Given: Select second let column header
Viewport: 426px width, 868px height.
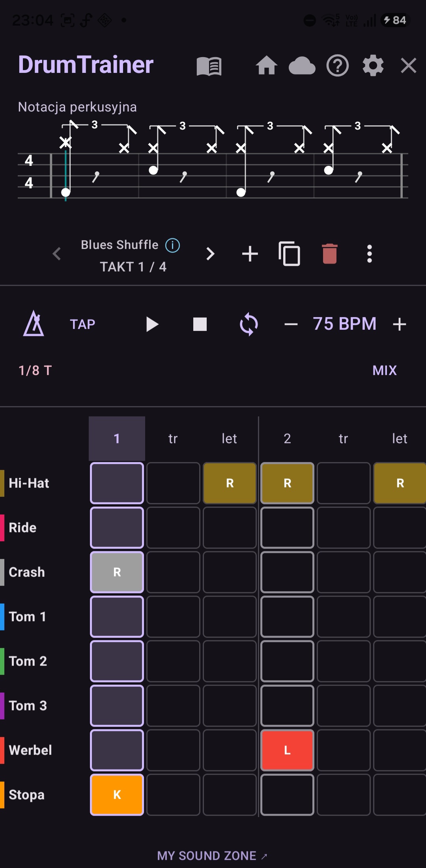Looking at the screenshot, I should tap(400, 439).
